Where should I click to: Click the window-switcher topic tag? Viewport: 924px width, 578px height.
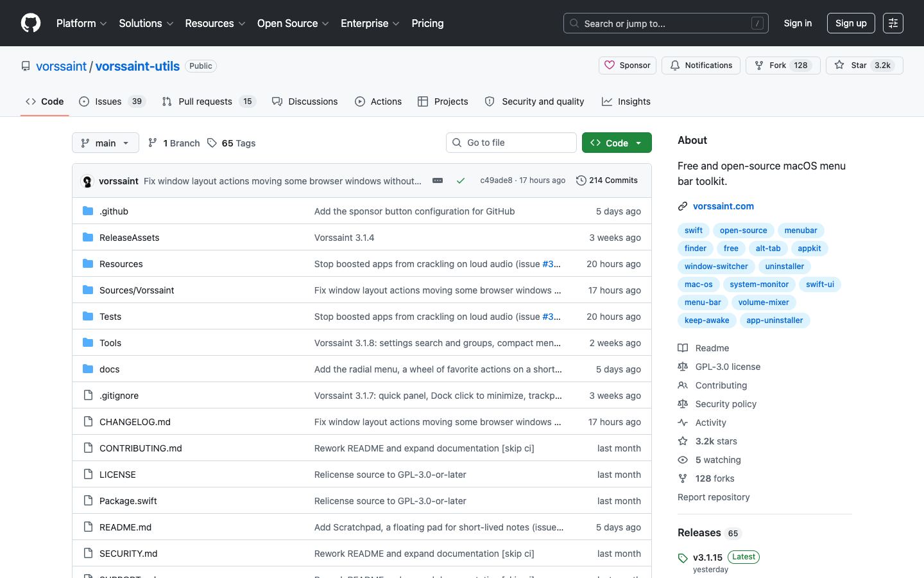click(716, 267)
